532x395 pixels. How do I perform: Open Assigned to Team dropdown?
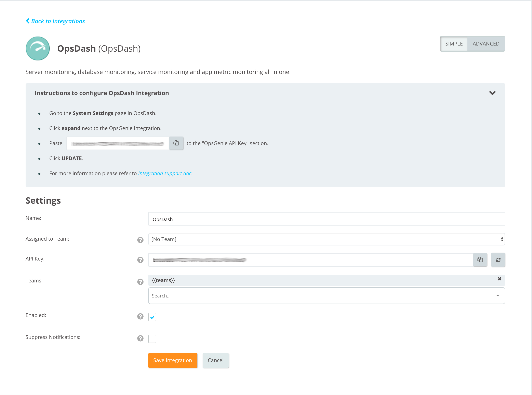pyautogui.click(x=326, y=239)
